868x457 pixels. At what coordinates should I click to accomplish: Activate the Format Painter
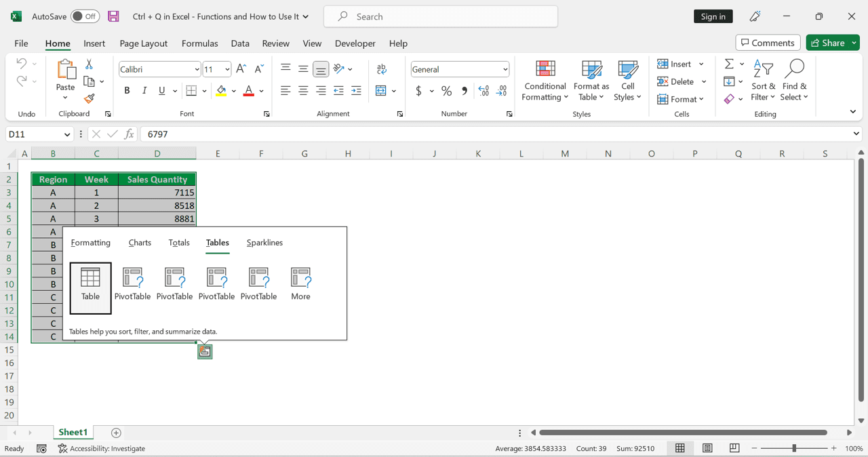point(87,98)
